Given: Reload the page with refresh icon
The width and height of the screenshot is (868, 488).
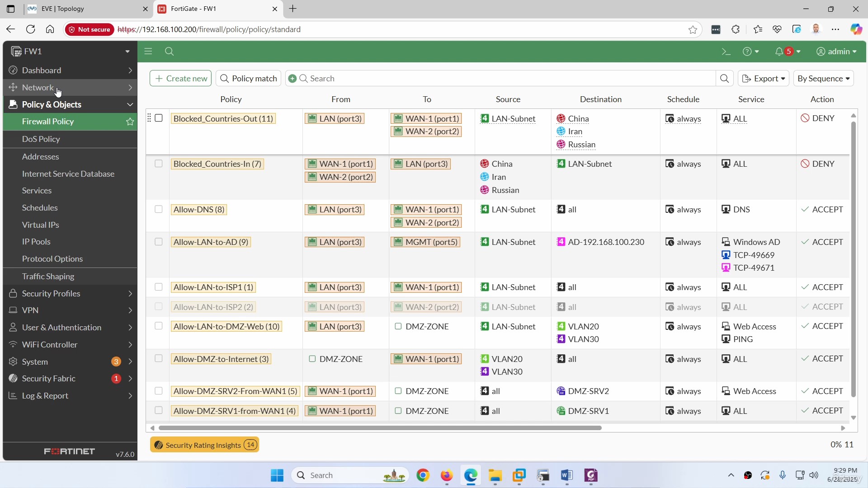Looking at the screenshot, I should coord(30,29).
